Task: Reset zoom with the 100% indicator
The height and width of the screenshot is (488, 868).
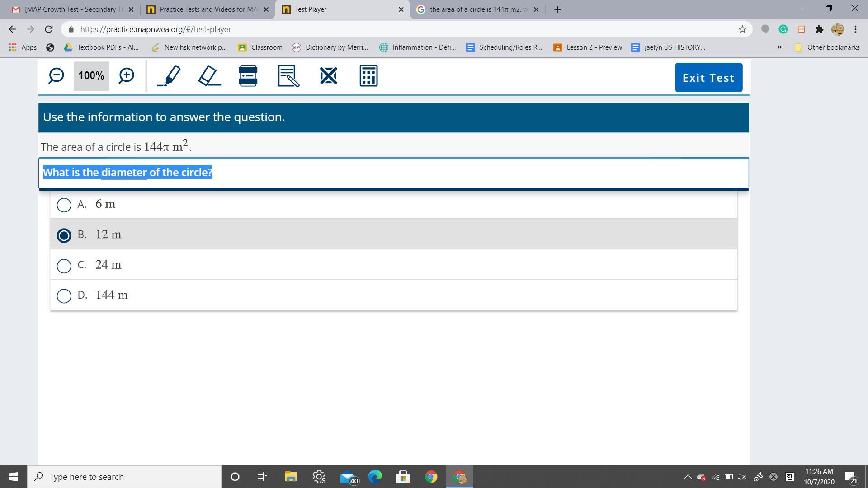Action: tap(91, 76)
